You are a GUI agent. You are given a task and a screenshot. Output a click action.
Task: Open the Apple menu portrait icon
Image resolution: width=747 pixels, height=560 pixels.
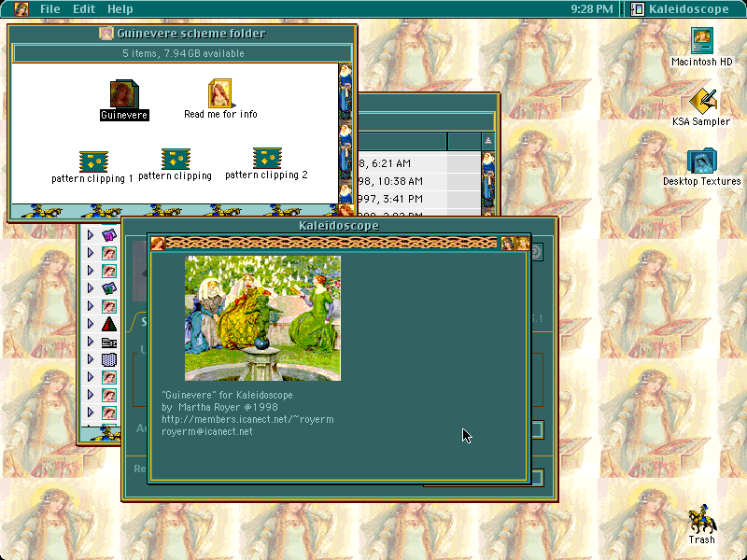pos(21,9)
